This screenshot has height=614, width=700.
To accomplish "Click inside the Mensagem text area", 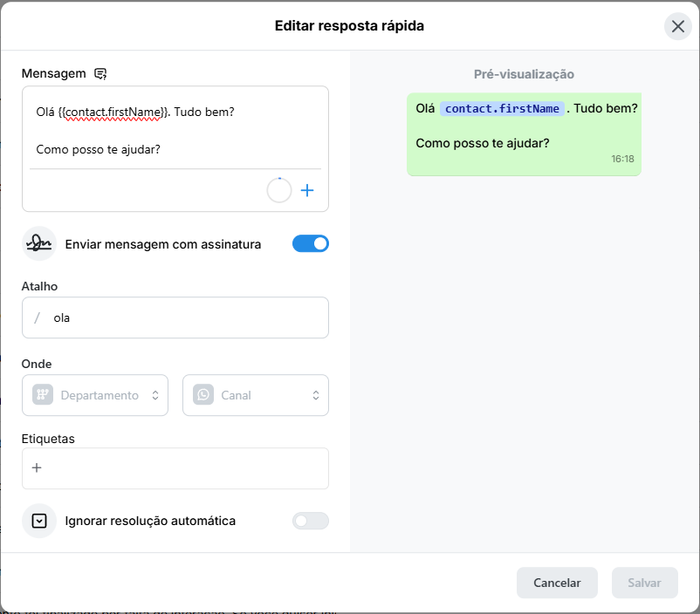I will pyautogui.click(x=175, y=131).
